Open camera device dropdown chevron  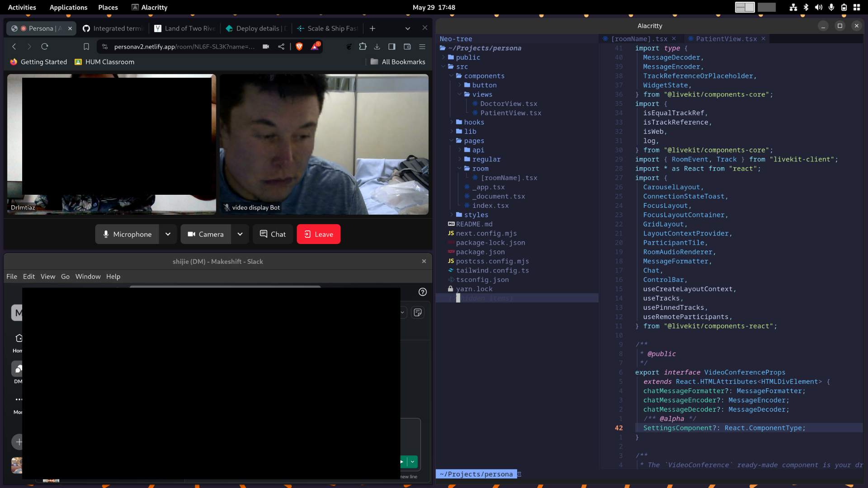[x=240, y=234]
